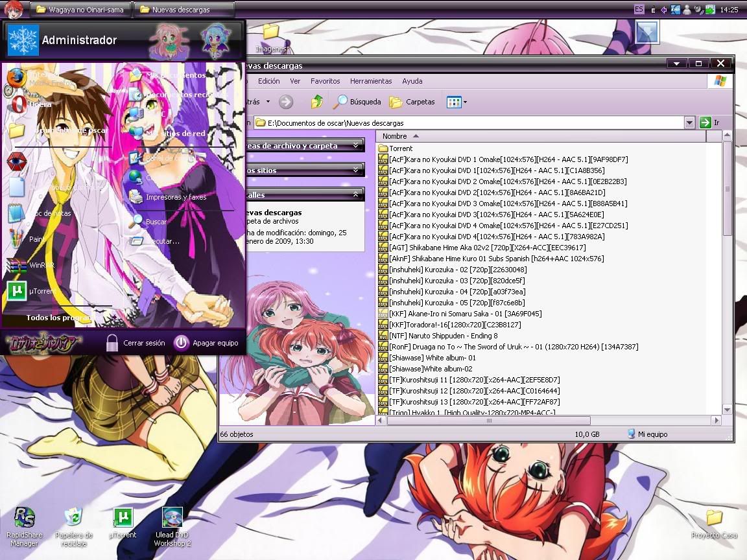747x560 pixels.
Task: Show the clock reading 14:25
Action: [x=729, y=10]
